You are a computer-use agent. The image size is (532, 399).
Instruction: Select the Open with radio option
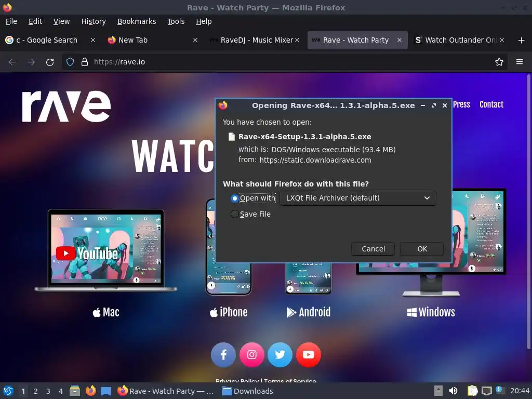[x=234, y=198]
